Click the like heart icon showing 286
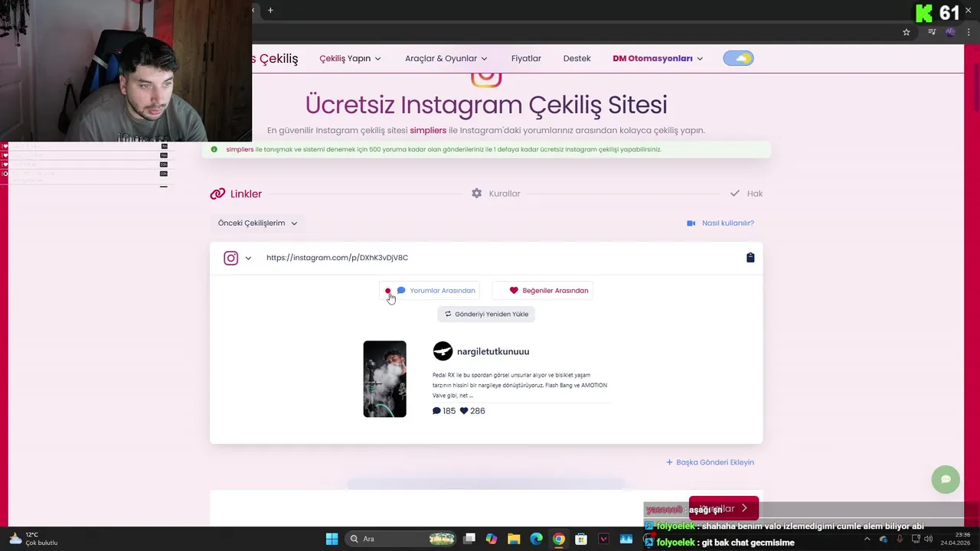 click(464, 411)
